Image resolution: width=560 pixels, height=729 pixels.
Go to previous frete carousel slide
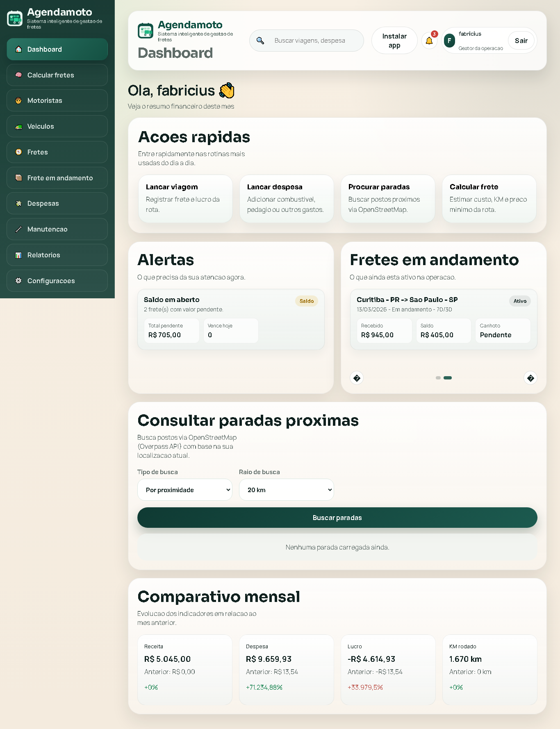click(x=357, y=378)
